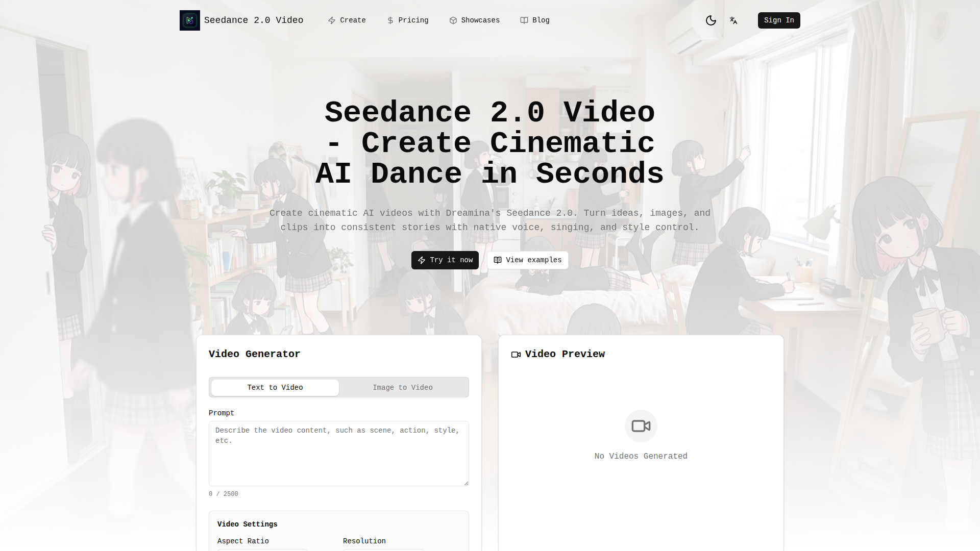Image resolution: width=980 pixels, height=551 pixels.
Task: Open View examples
Action: point(527,260)
